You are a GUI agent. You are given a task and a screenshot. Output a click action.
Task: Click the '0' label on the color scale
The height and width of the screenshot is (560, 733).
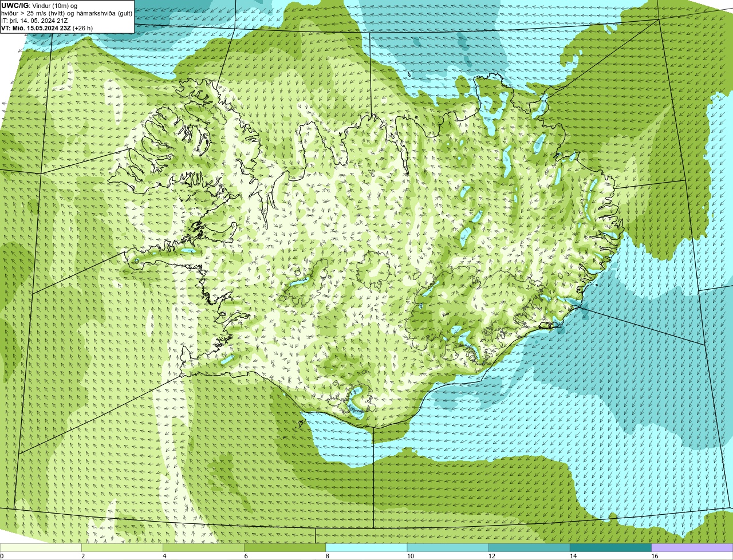[x=2, y=556]
